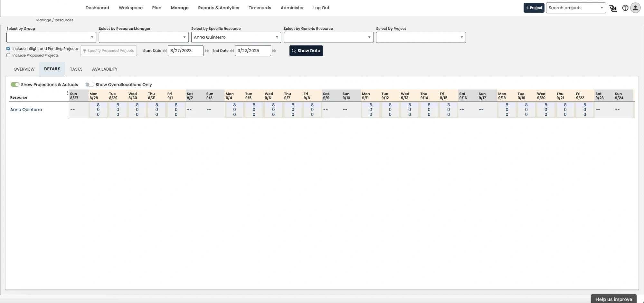Toggle Include Inflight and Pending Projects checkbox
The width and height of the screenshot is (644, 303).
[8, 49]
